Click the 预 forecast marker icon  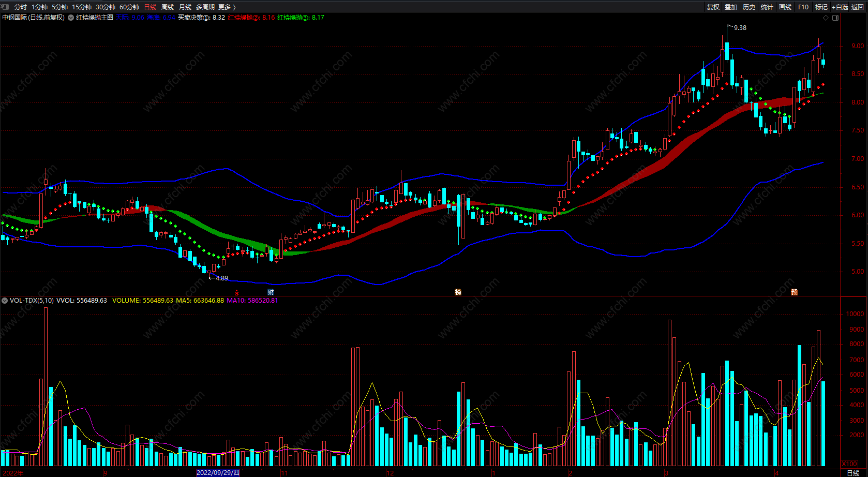coord(795,292)
